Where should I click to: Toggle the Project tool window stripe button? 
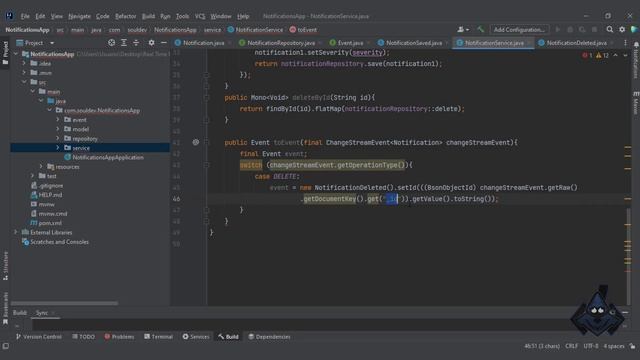tap(5, 52)
